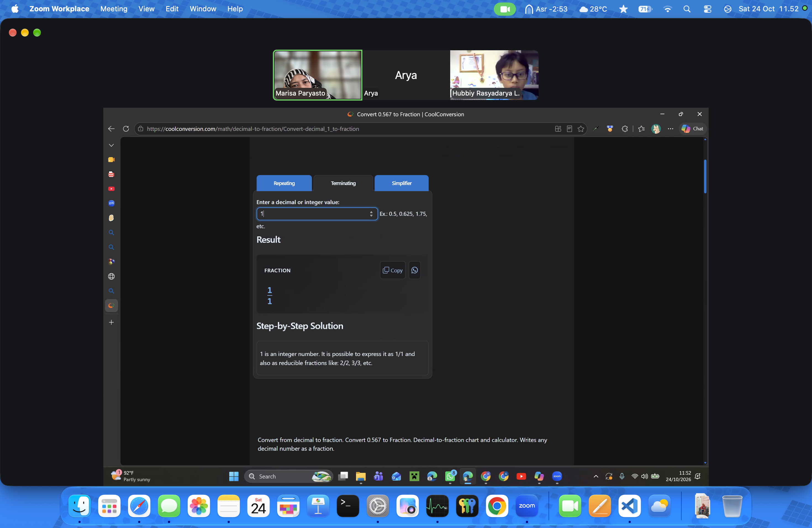This screenshot has height=528, width=812.
Task: Open browser settings and more menu
Action: (670, 129)
